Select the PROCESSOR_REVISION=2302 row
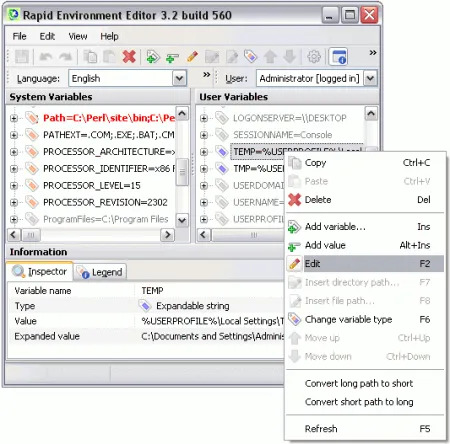This screenshot has width=450, height=444. click(105, 202)
